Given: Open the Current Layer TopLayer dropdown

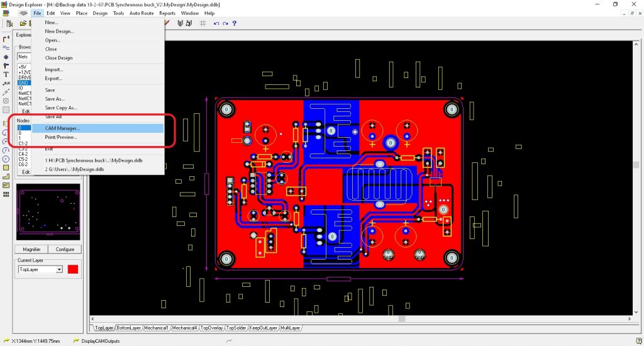Looking at the screenshot, I should (59, 270).
